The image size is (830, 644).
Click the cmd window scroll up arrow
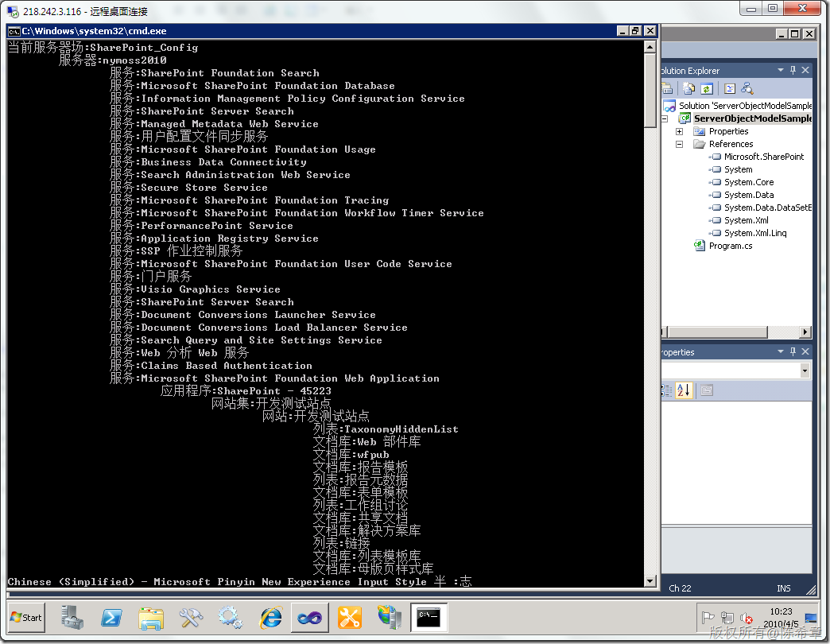point(650,47)
